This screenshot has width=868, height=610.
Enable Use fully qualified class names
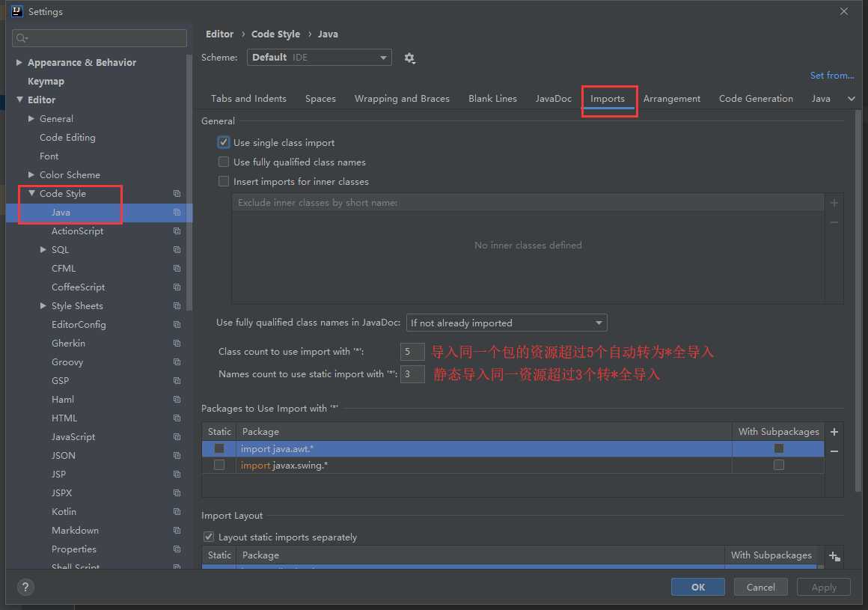click(224, 162)
